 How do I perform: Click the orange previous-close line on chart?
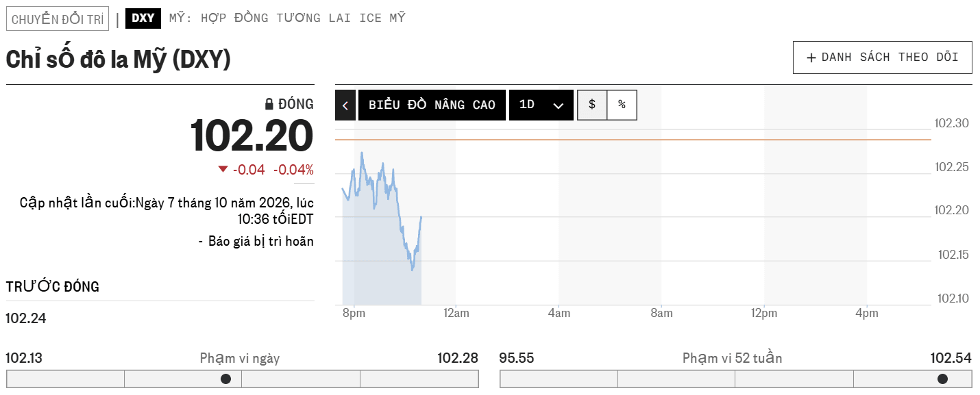[633, 140]
